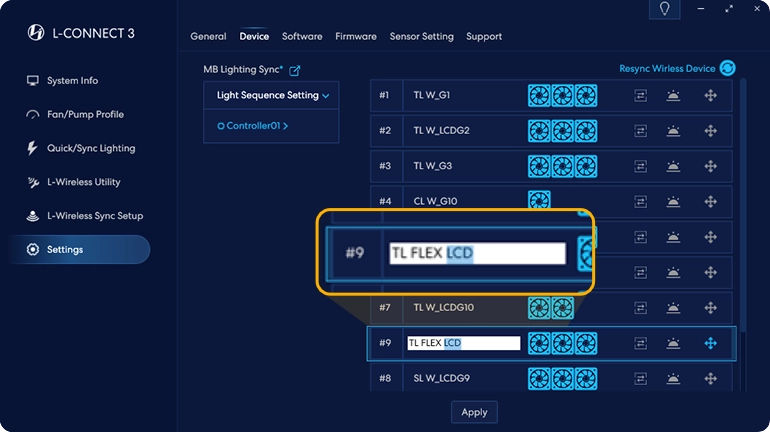Select last fan icon in TL W_G3 row
770x432 pixels.
[586, 166]
